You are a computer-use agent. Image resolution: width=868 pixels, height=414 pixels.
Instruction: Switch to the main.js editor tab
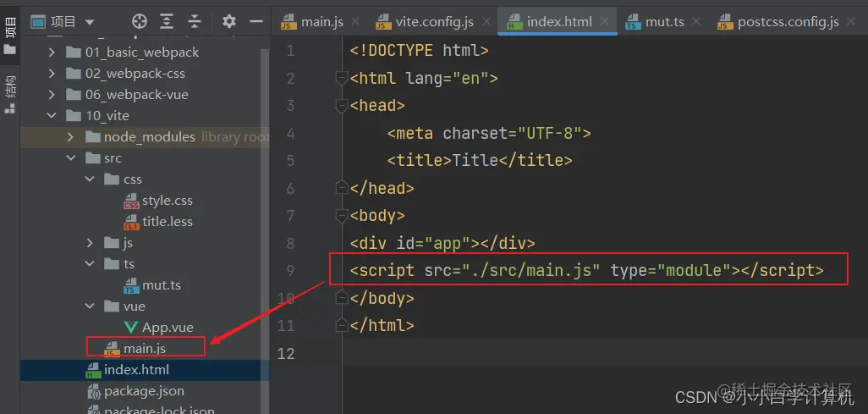click(x=322, y=22)
